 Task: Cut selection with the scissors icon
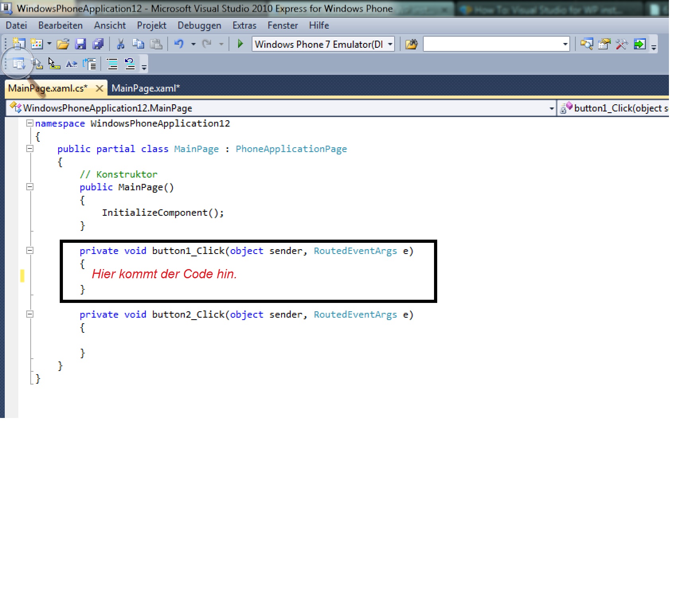click(x=120, y=44)
